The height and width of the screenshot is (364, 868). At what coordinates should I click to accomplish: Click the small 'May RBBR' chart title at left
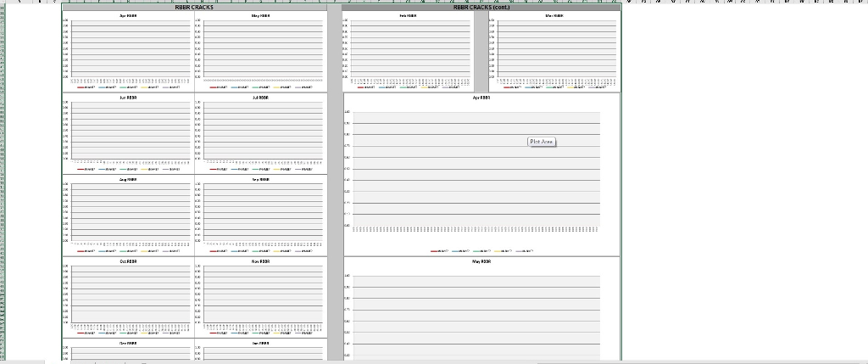260,16
